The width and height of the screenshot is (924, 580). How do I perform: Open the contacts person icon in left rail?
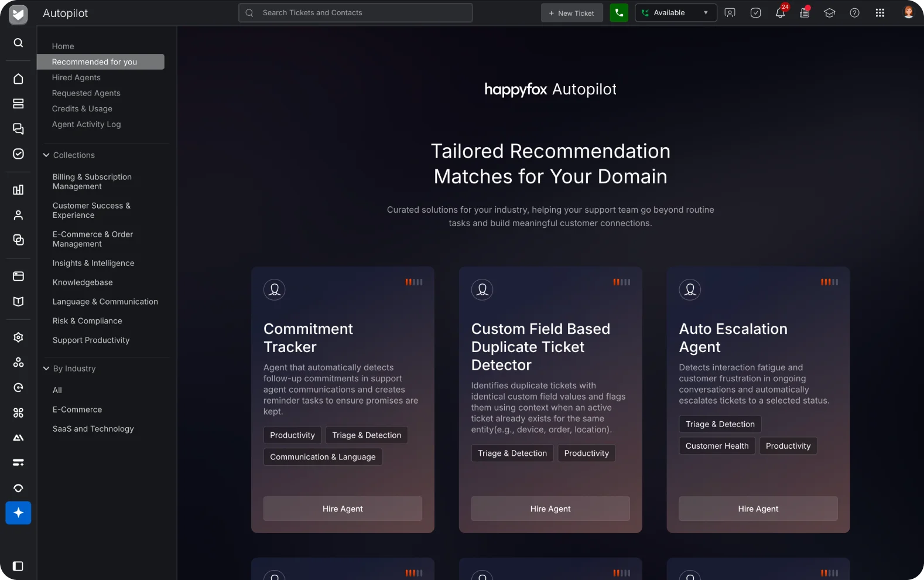tap(18, 215)
